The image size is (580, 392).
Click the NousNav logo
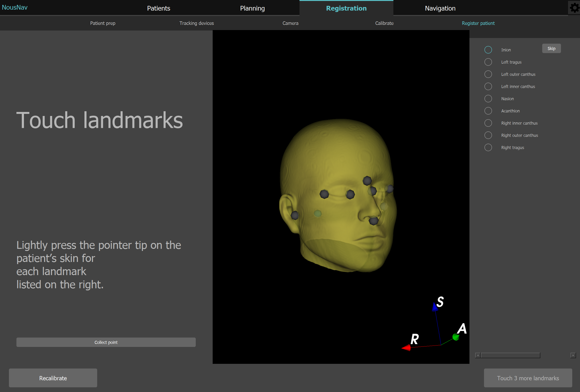pos(15,7)
